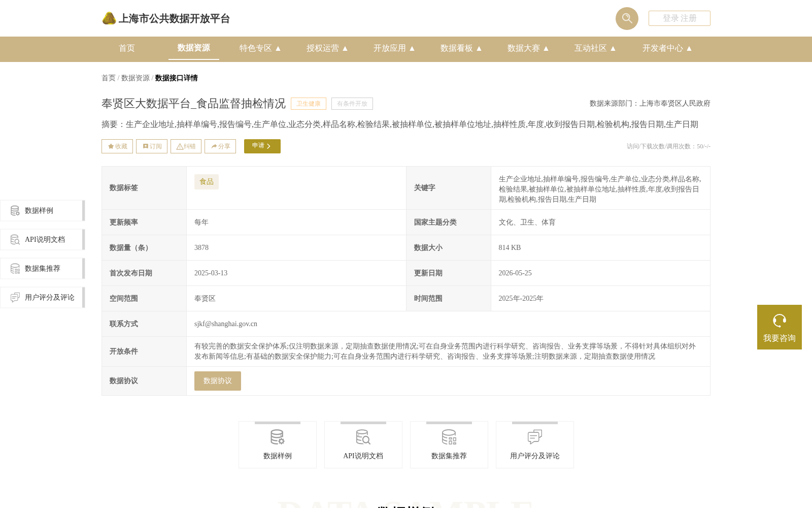Viewport: 812px width, 508px height.
Task: Expand the 开发者中心 menu arrow
Action: pyautogui.click(x=689, y=48)
